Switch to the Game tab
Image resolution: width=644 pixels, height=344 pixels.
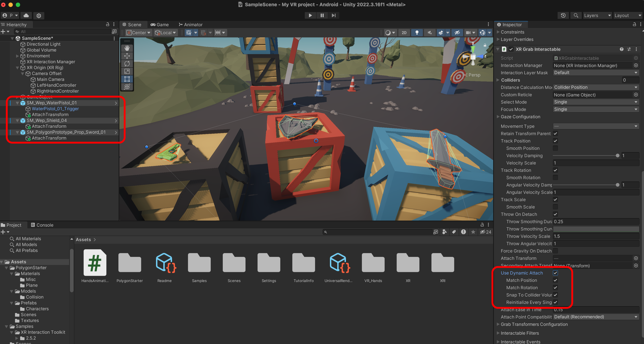pyautogui.click(x=159, y=25)
